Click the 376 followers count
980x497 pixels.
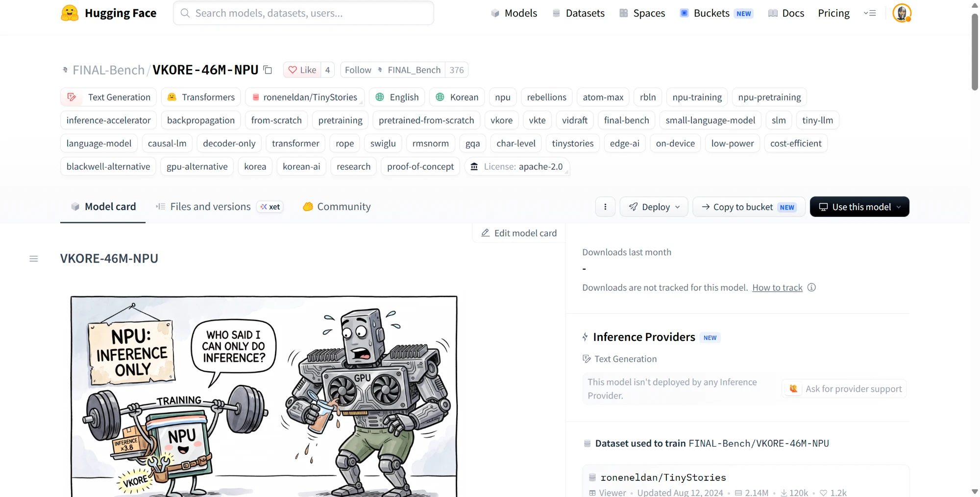pyautogui.click(x=457, y=70)
